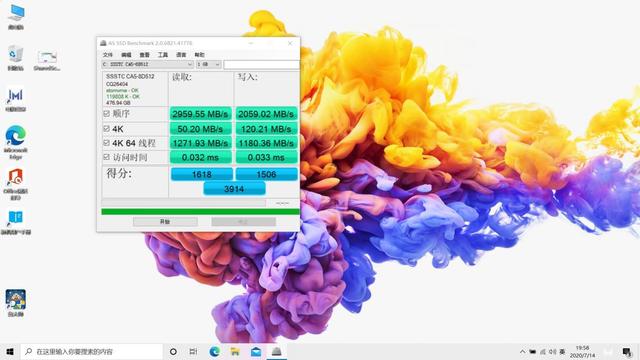
Task: Open Microsoft Edge desktop shortcut
Action: tap(16, 141)
